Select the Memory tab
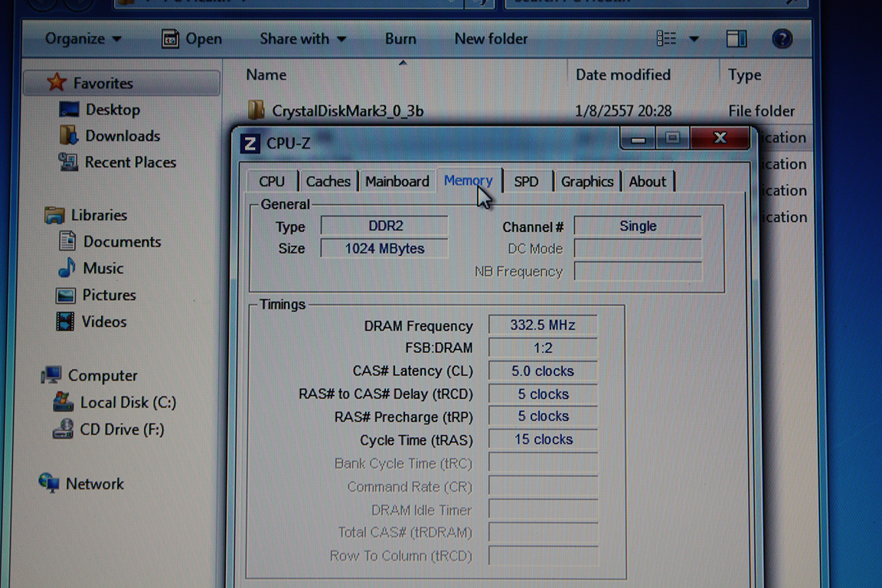Viewport: 882px width, 588px height. pyautogui.click(x=468, y=180)
